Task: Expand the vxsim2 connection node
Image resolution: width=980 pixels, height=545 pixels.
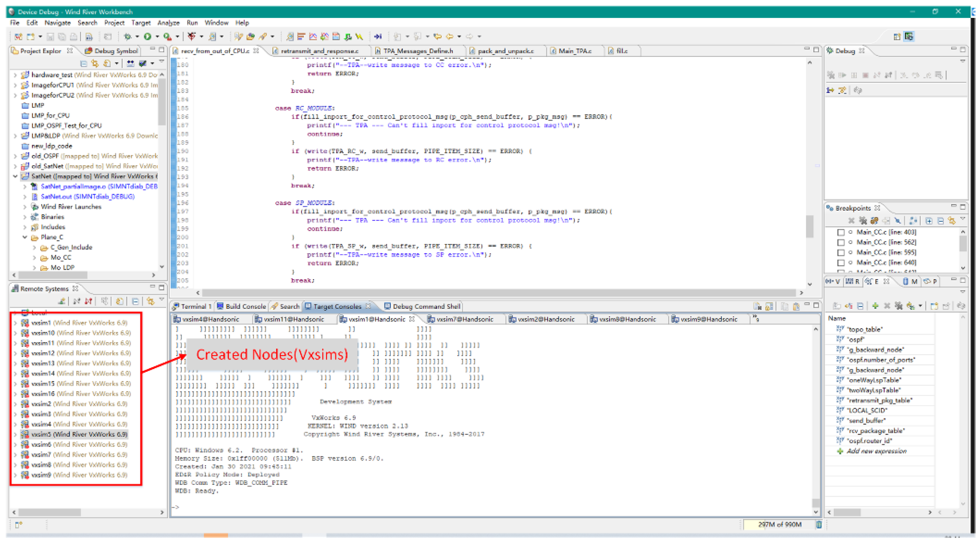Action: click(x=15, y=404)
